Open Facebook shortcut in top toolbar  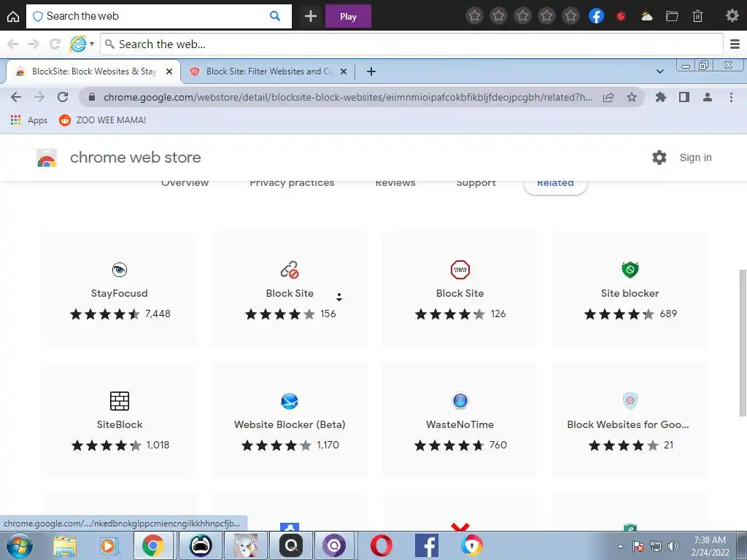point(596,16)
